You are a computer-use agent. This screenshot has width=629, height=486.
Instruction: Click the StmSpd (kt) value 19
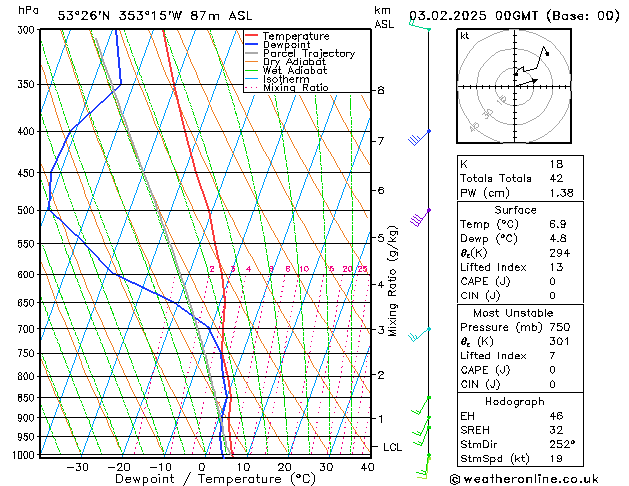(x=556, y=459)
